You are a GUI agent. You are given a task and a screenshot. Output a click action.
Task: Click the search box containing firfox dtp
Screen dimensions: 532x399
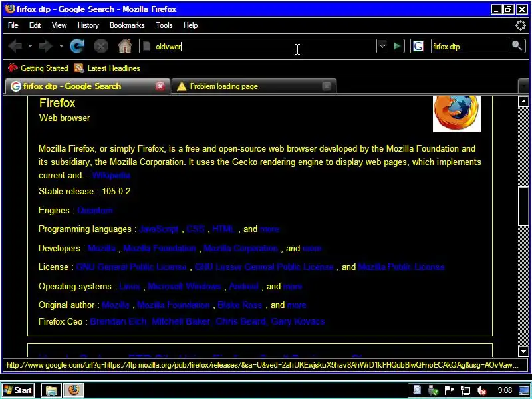tap(469, 46)
